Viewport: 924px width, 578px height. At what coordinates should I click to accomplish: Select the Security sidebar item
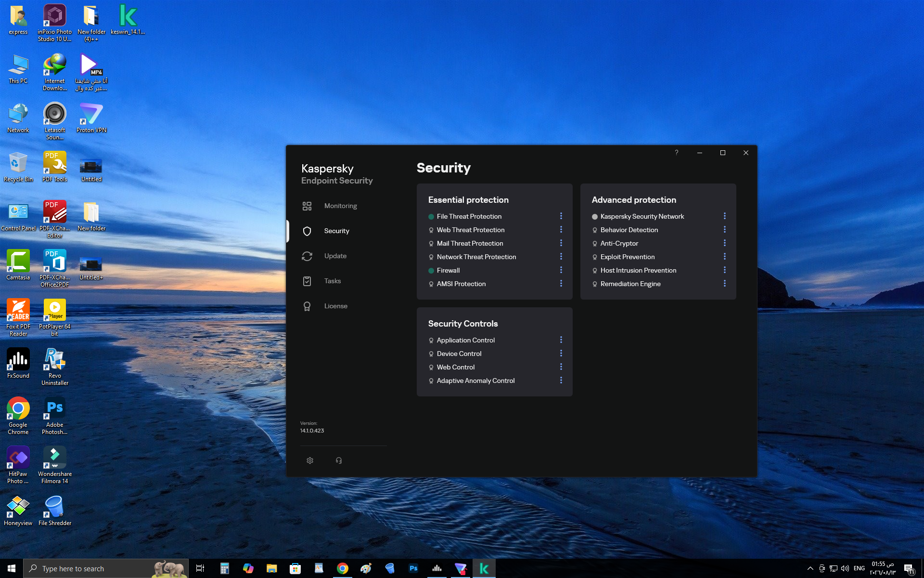(337, 231)
